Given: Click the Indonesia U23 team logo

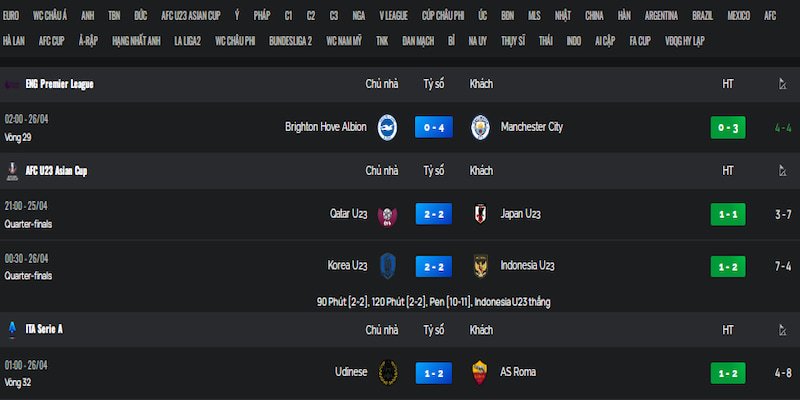Looking at the screenshot, I should tap(480, 266).
